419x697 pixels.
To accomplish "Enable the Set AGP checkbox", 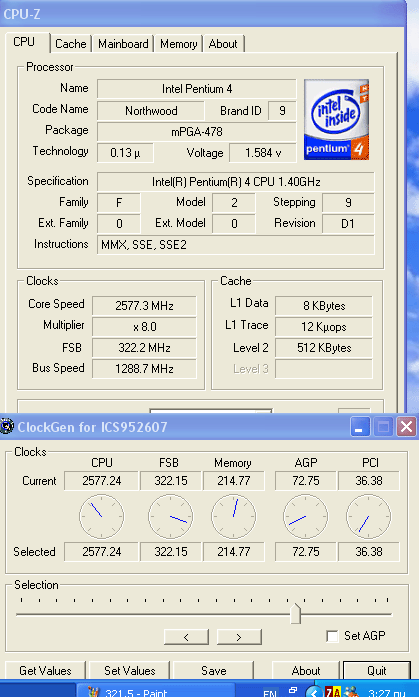I will click(x=332, y=636).
